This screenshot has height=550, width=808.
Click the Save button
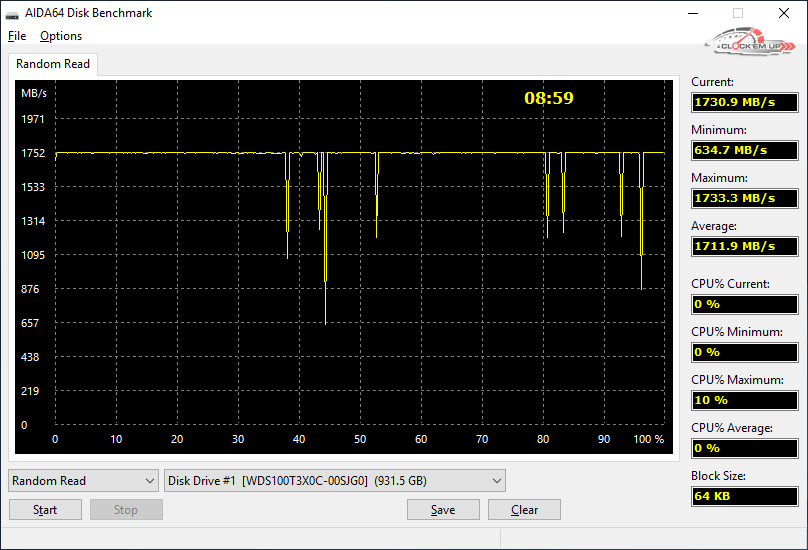[x=443, y=510]
